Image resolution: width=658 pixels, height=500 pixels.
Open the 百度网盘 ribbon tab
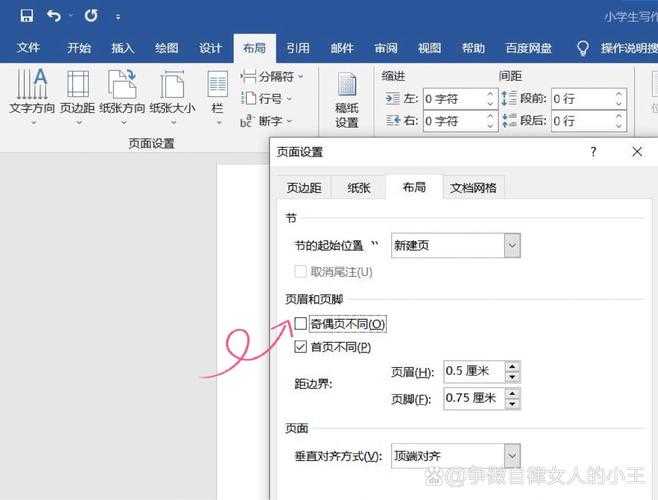[x=528, y=48]
